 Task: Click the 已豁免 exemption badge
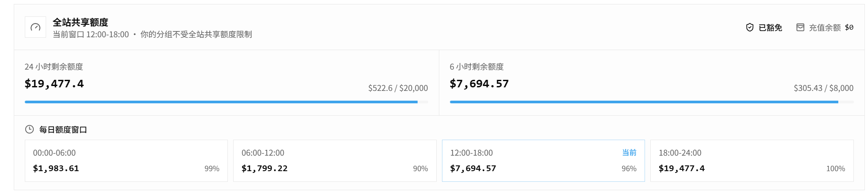click(x=764, y=27)
